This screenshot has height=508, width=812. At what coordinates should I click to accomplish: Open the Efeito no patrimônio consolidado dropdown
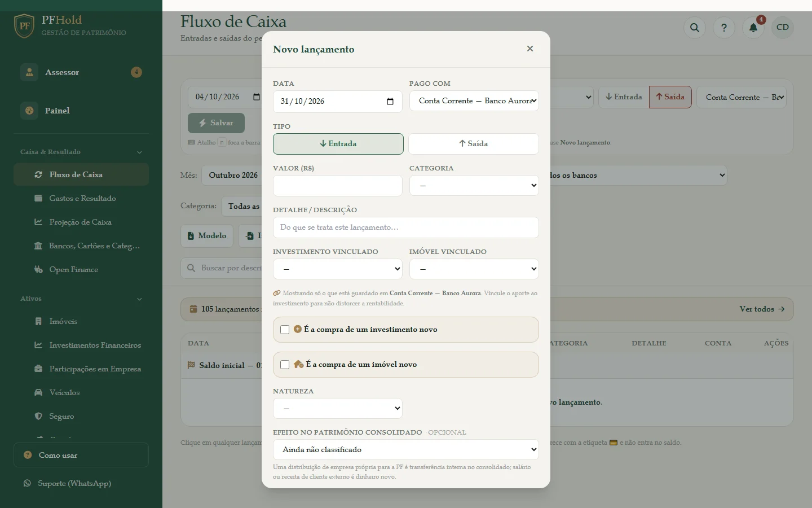406,450
